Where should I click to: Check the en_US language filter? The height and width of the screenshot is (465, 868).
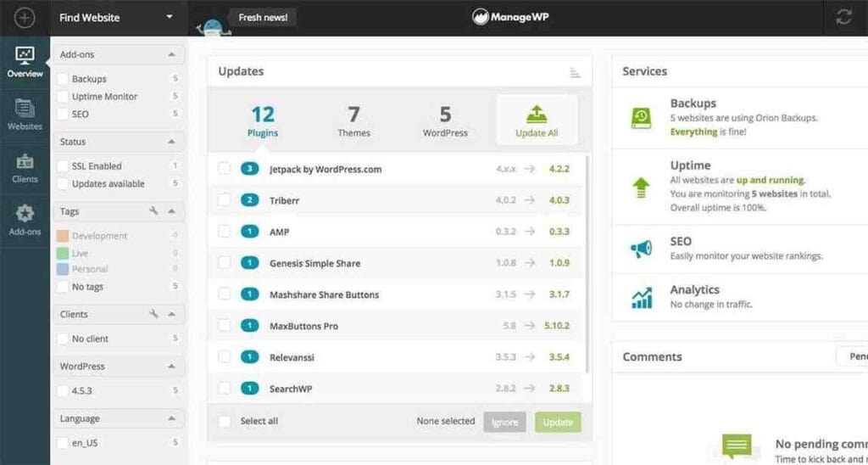tap(63, 443)
